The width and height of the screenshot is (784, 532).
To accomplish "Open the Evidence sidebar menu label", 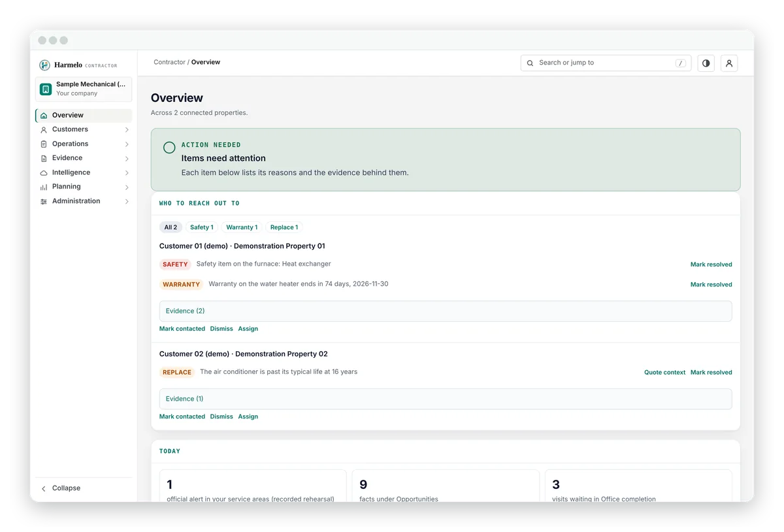I will pyautogui.click(x=67, y=158).
